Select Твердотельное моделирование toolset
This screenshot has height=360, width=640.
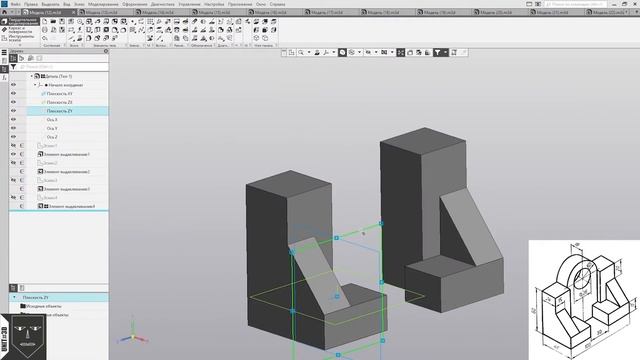pyautogui.click(x=20, y=22)
